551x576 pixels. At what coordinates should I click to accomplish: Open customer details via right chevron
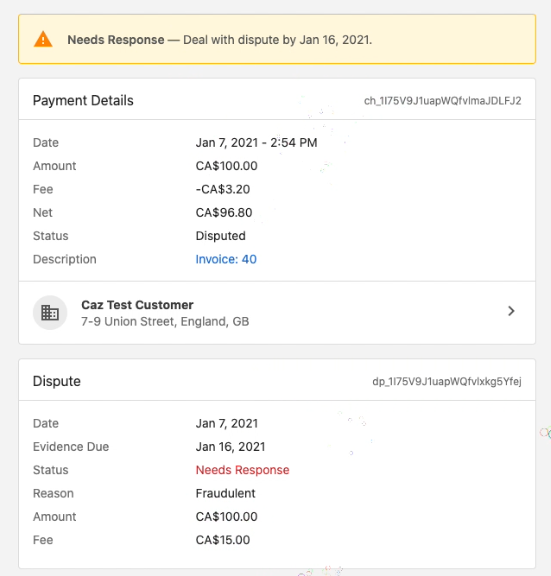point(511,311)
